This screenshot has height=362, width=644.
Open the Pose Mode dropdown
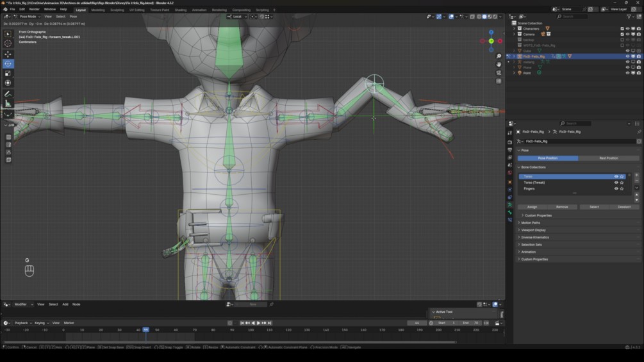pyautogui.click(x=28, y=17)
